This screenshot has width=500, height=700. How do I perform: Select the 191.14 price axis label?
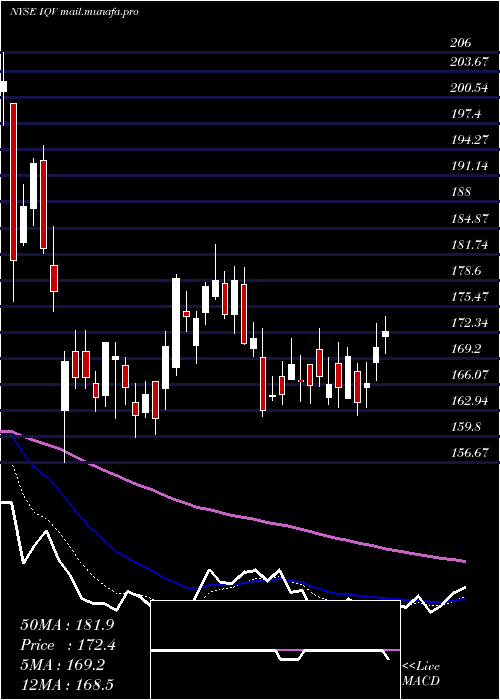(x=469, y=166)
